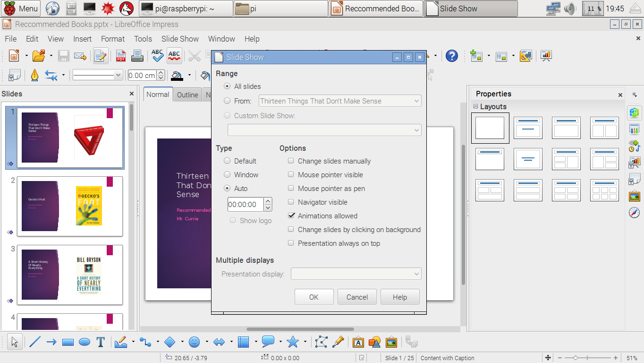This screenshot has height=363, width=644.
Task: Open the Navigator sidebar compass icon
Action: click(x=634, y=213)
